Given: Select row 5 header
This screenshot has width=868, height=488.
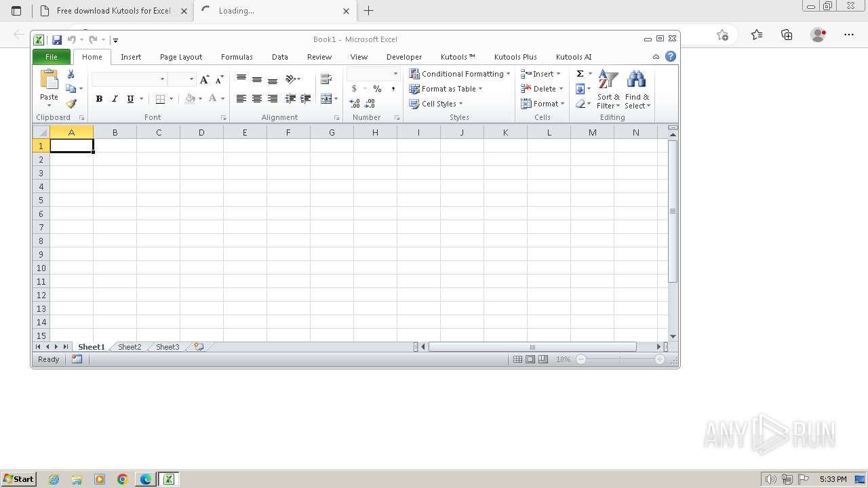Looking at the screenshot, I should (41, 200).
